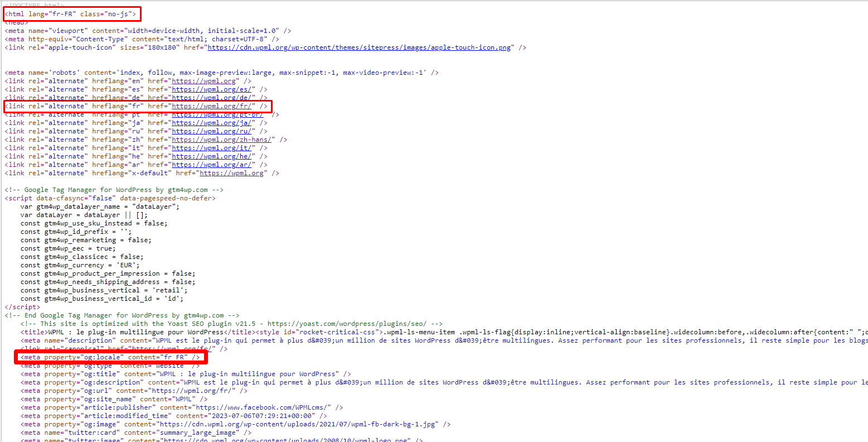Screen dimensions: 868x442
Task: Click the og:url meta line
Action: [134, 391]
